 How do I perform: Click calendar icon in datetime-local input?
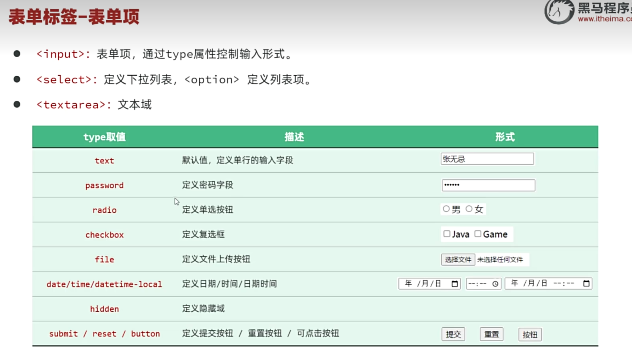586,284
